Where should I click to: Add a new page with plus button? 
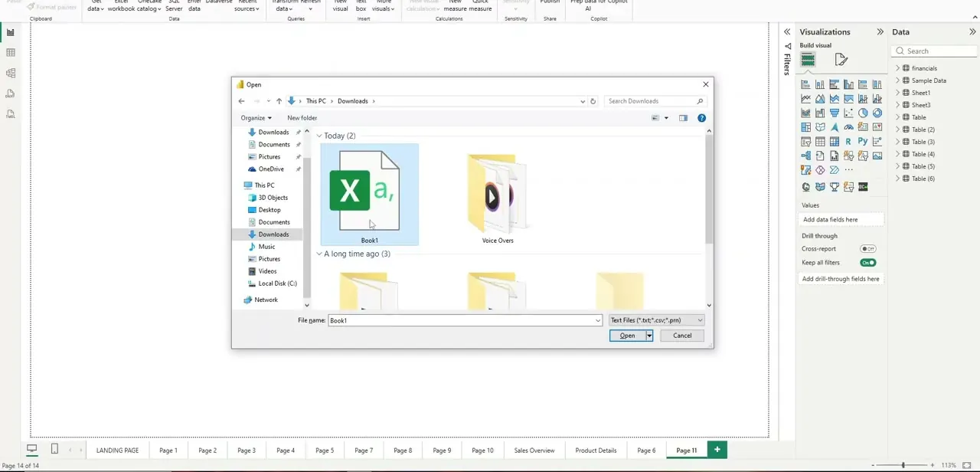tap(717, 450)
